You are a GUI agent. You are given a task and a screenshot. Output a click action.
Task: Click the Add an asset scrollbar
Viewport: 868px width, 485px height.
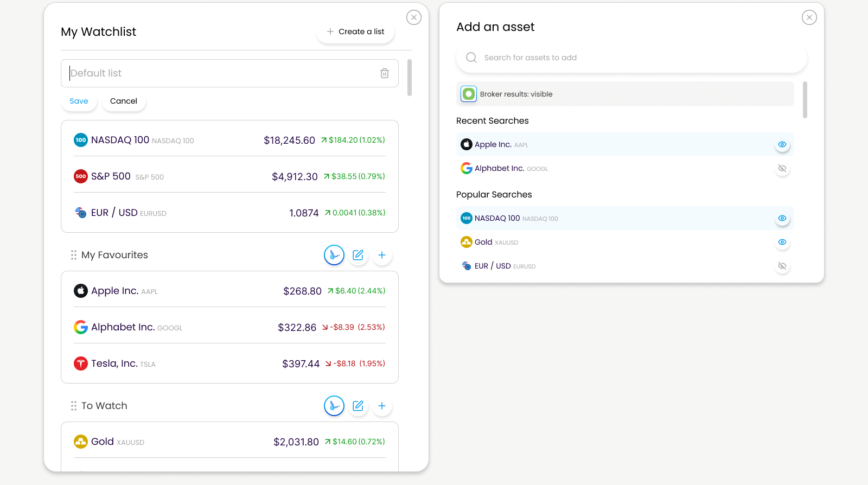805,100
